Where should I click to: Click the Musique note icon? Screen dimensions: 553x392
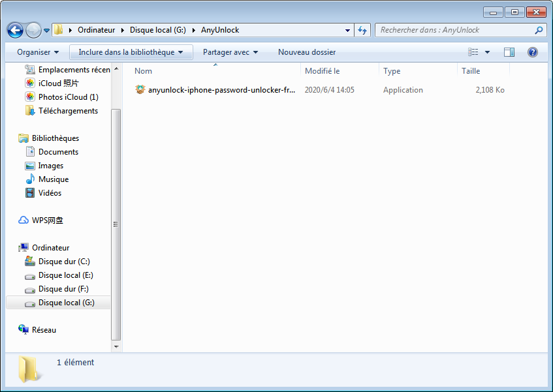click(30, 179)
